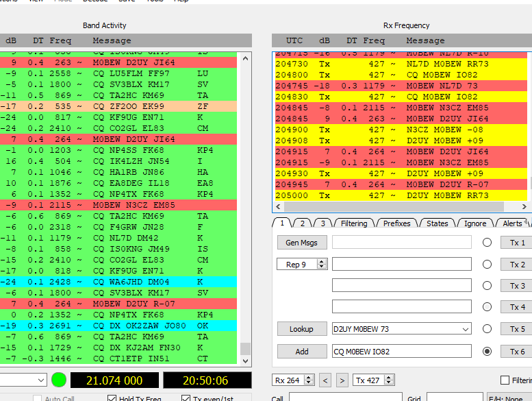Select the M0BEW NL7D 73 row

(x=401, y=86)
